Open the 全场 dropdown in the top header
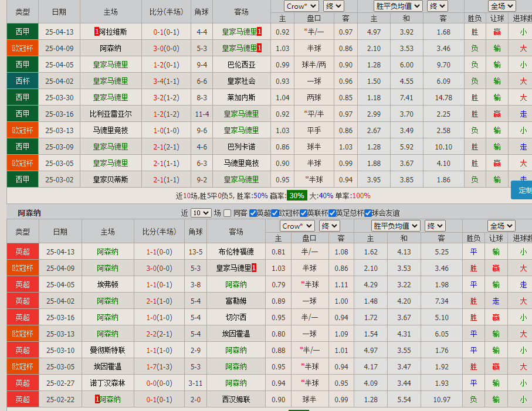Image resolution: width=532 pixels, height=411 pixels. point(501,6)
